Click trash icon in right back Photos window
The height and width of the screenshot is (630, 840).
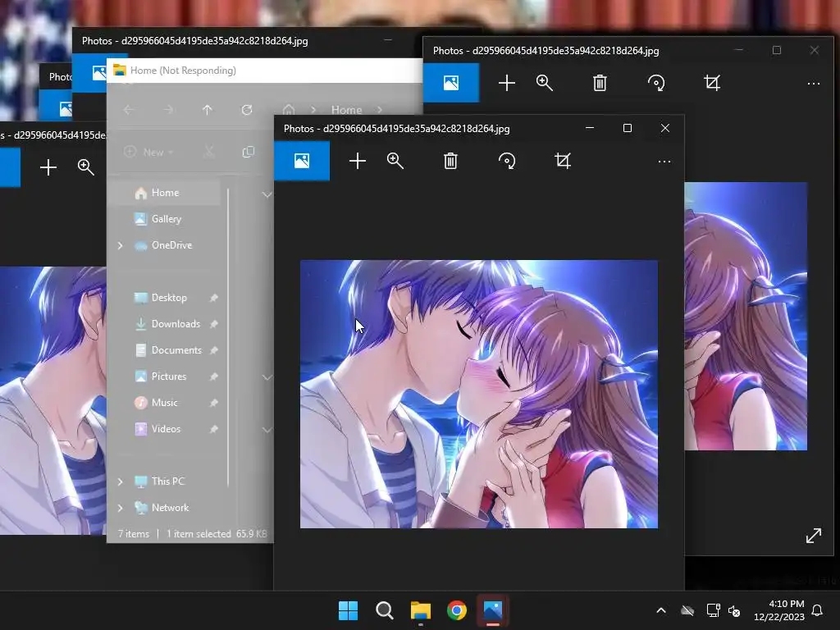click(600, 83)
